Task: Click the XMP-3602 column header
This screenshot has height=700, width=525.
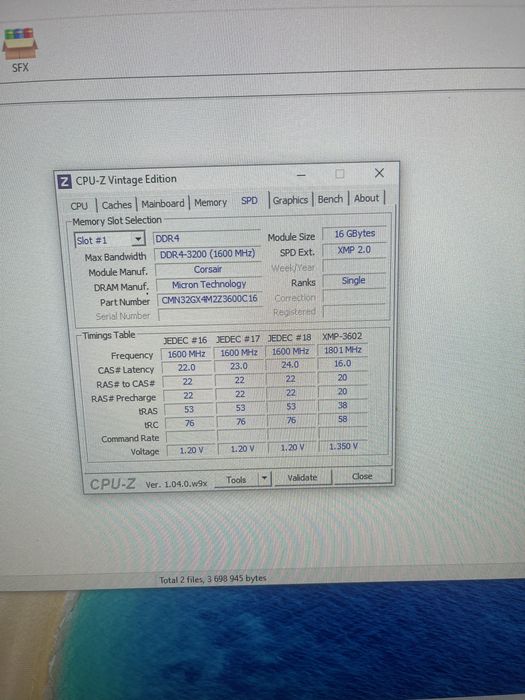Action: [342, 336]
